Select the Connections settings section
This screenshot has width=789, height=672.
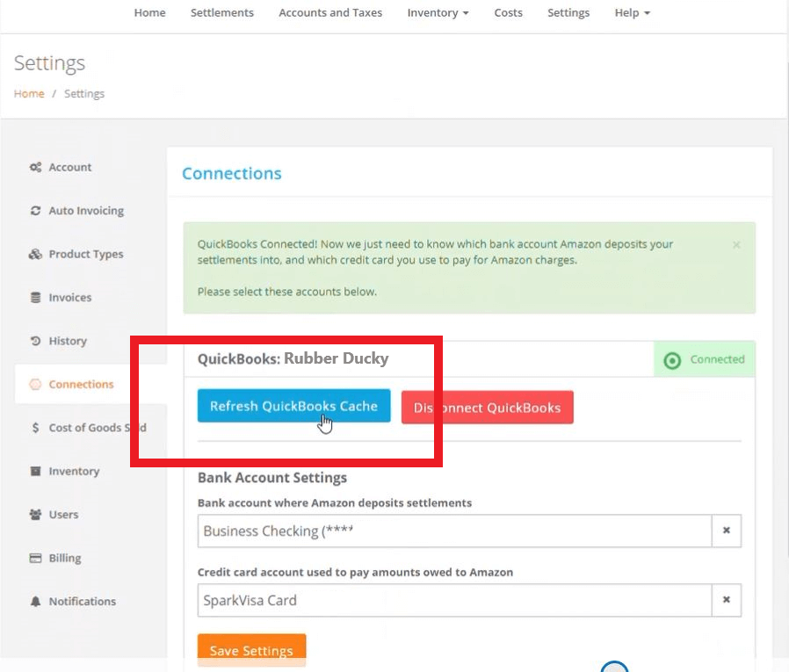(x=81, y=384)
